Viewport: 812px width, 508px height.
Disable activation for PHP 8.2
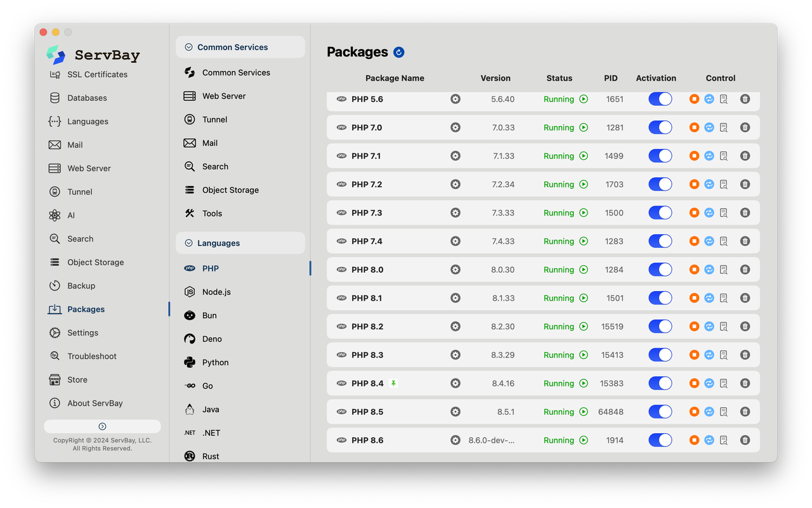(660, 327)
